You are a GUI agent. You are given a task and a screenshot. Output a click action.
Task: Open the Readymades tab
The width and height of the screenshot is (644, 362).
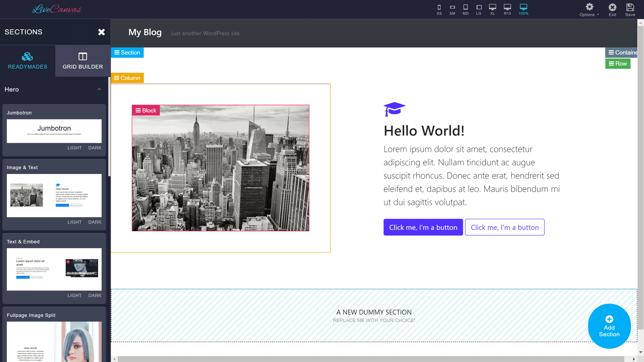28,61
